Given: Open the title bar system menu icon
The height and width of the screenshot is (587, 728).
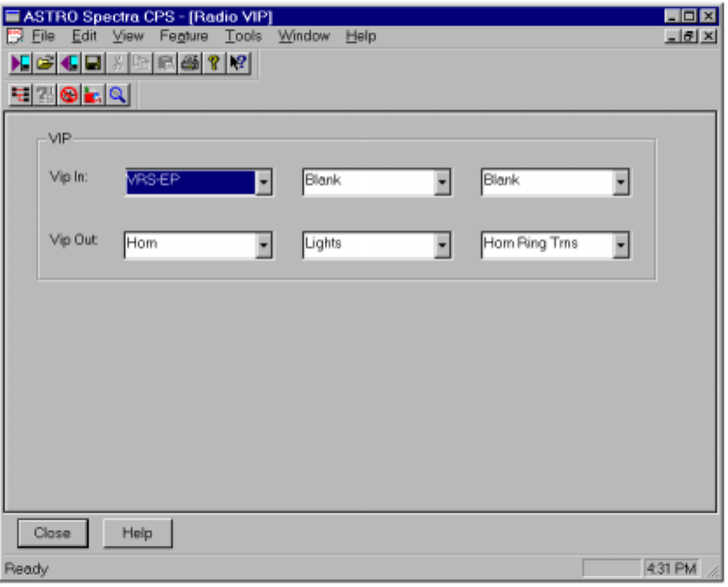Looking at the screenshot, I should [x=12, y=17].
